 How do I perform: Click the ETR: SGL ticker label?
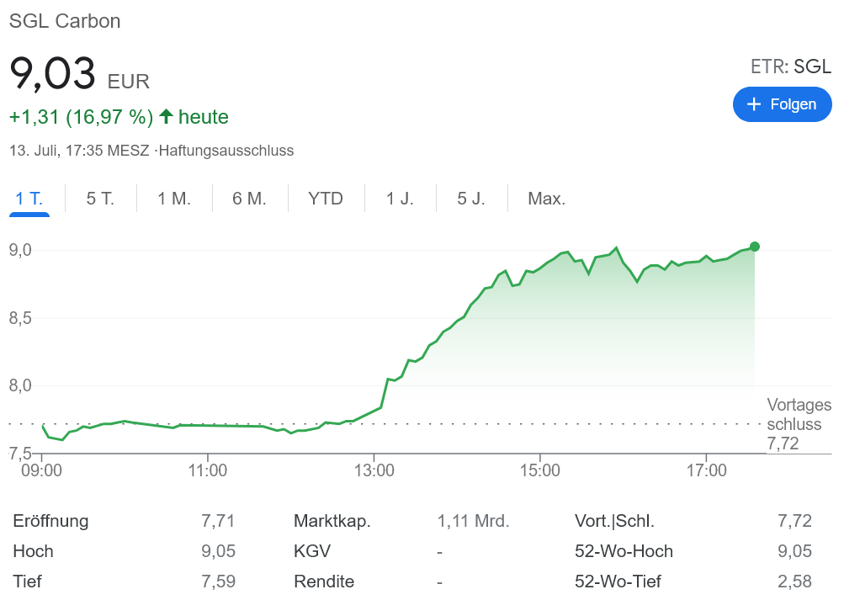pos(791,66)
